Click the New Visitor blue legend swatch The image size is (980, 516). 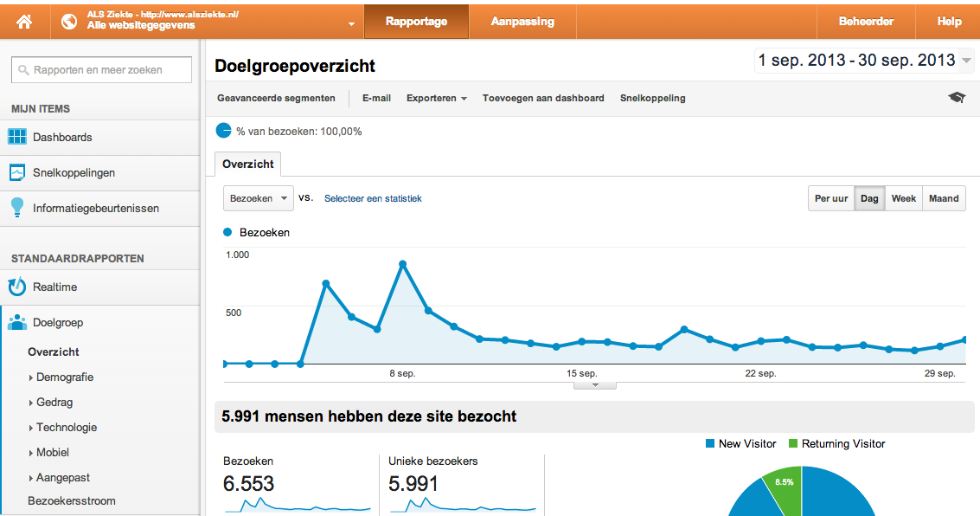click(x=710, y=443)
